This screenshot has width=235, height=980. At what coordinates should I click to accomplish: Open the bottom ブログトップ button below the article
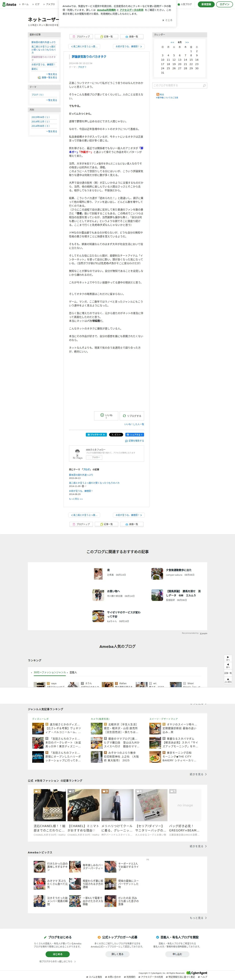point(81,524)
